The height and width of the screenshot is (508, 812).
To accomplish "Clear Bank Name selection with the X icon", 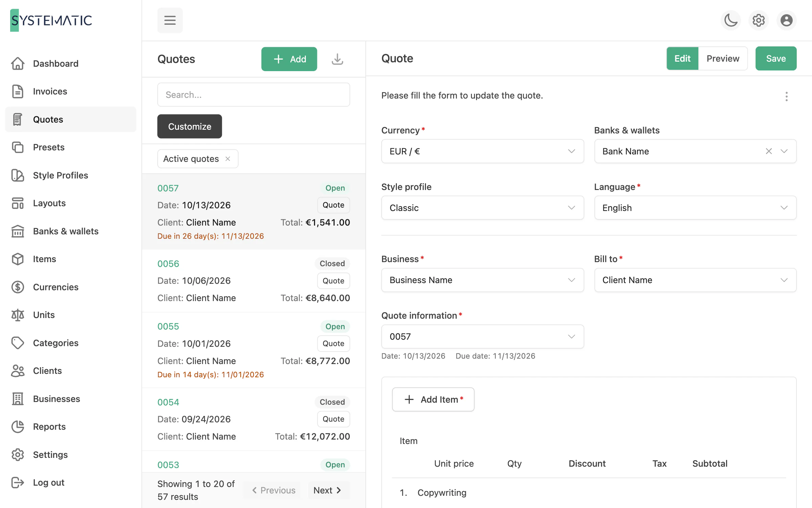I will (769, 151).
